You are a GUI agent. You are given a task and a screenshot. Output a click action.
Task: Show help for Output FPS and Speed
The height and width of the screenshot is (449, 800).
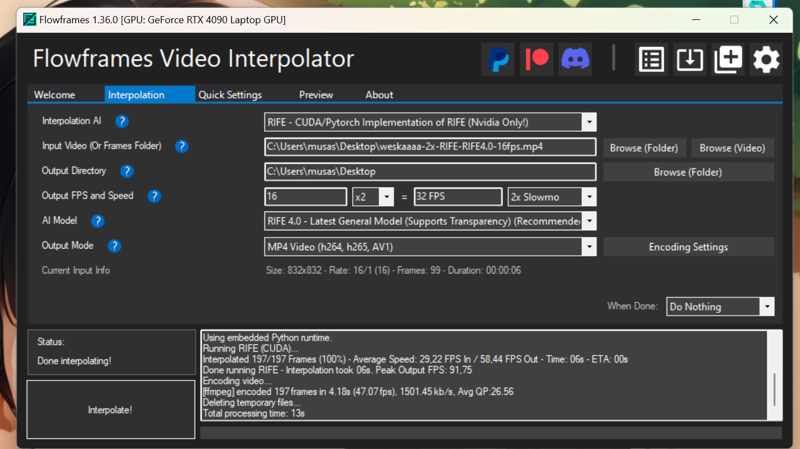click(154, 196)
